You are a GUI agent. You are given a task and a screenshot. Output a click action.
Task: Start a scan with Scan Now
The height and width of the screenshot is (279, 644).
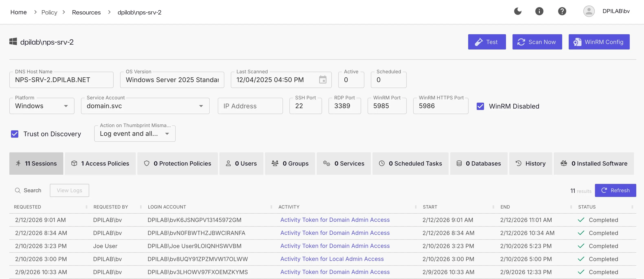tap(537, 42)
